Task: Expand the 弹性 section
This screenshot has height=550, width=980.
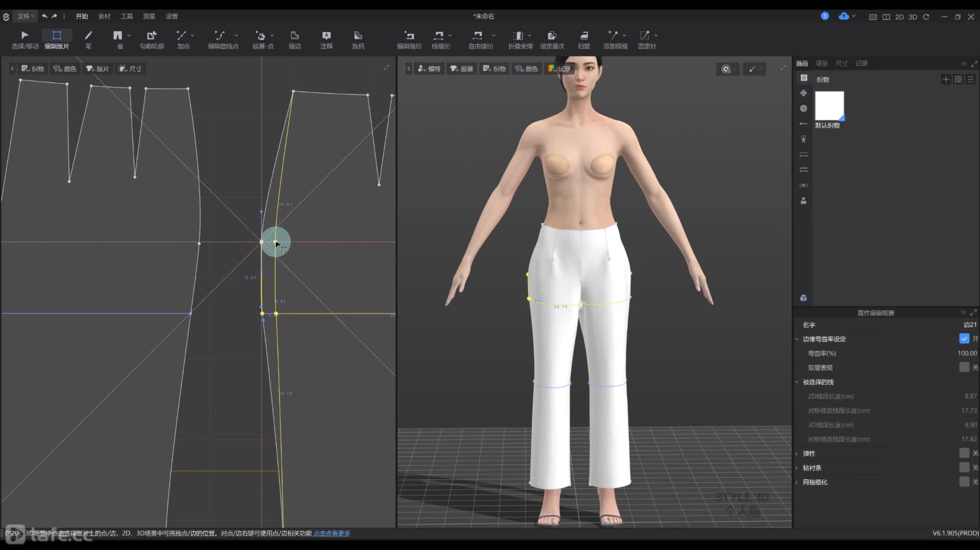Action: 797,453
